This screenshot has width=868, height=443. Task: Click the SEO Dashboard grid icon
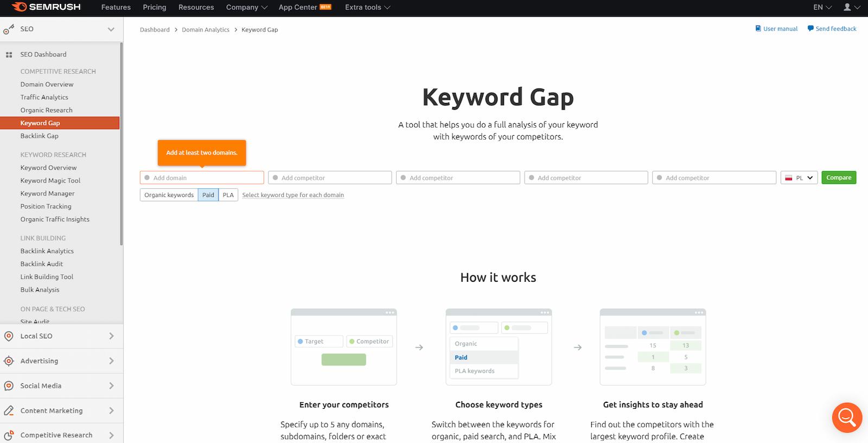9,55
